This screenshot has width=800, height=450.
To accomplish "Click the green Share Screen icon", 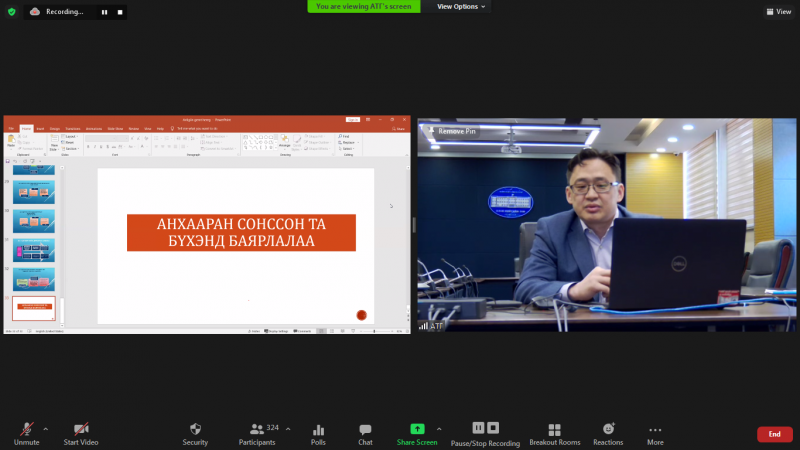I will 417,429.
